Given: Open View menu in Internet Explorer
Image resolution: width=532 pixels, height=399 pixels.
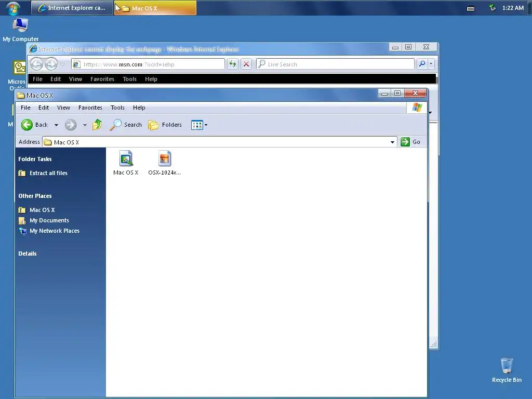Looking at the screenshot, I should coord(75,79).
